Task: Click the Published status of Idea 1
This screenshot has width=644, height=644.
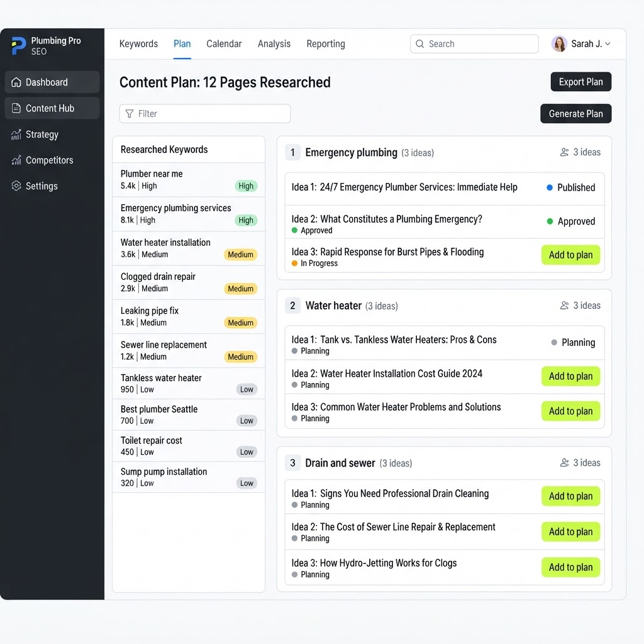Action: (571, 187)
